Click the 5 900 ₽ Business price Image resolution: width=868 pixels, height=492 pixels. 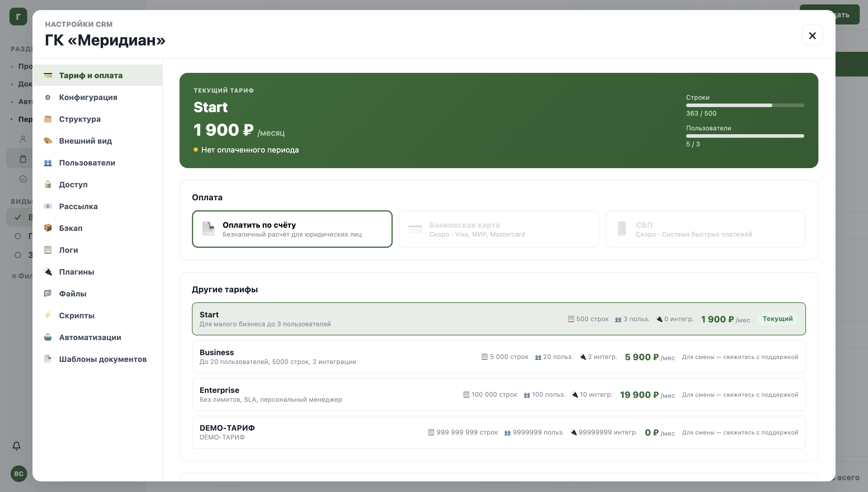click(x=642, y=357)
